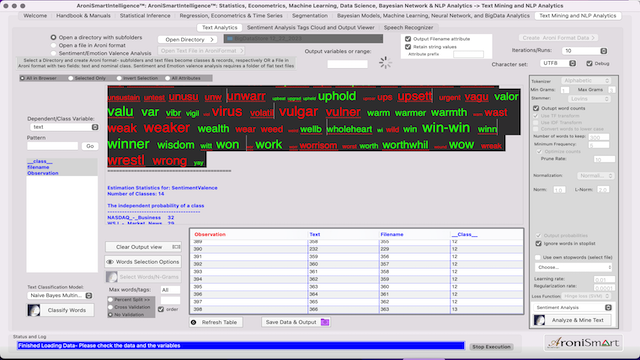
Task: Toggle the Debug checkbox
Action: click(589, 63)
